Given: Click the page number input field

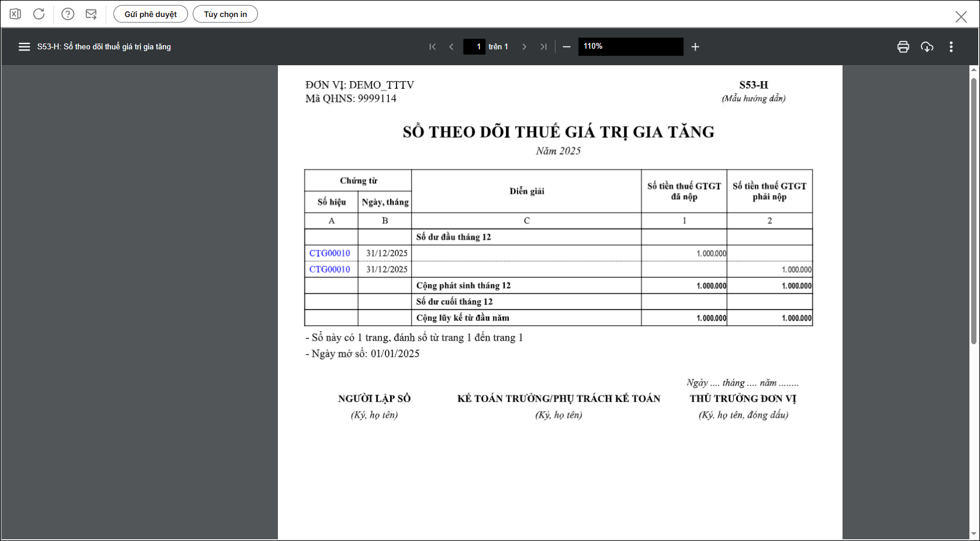Looking at the screenshot, I should point(474,47).
